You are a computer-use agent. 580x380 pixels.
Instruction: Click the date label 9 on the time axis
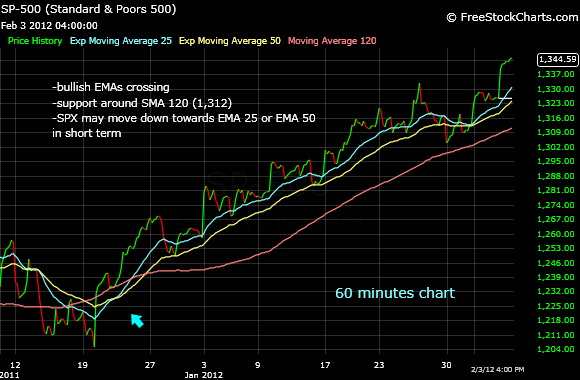[258, 365]
